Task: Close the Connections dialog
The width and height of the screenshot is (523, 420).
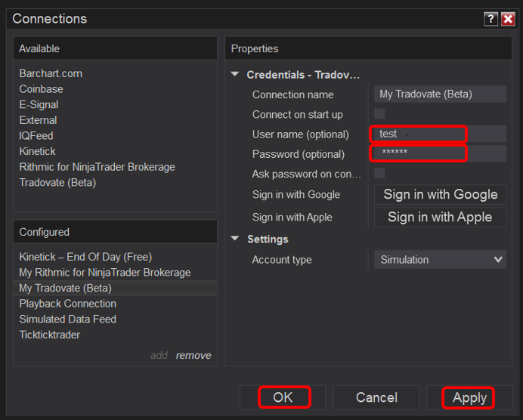Action: click(508, 19)
